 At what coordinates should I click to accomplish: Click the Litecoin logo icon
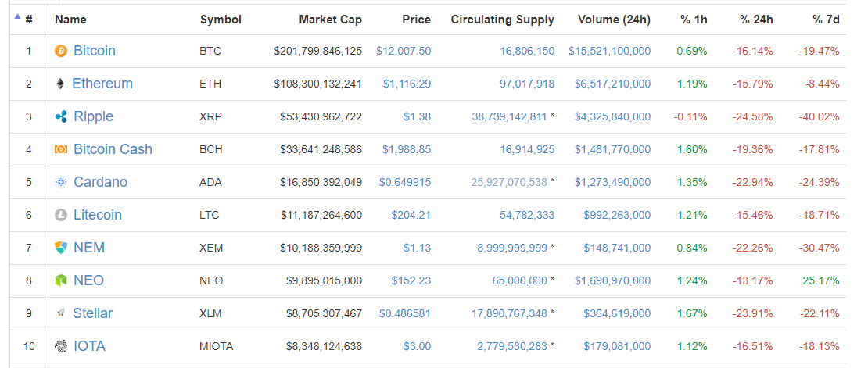tap(61, 215)
